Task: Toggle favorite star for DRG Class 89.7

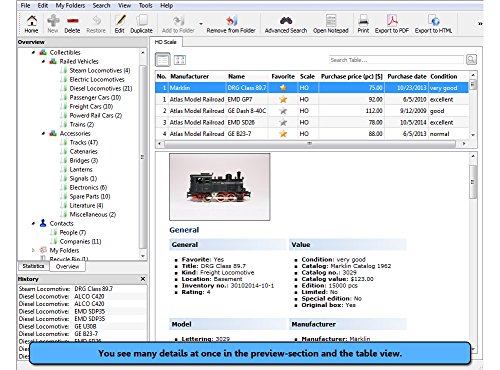Action: point(283,88)
